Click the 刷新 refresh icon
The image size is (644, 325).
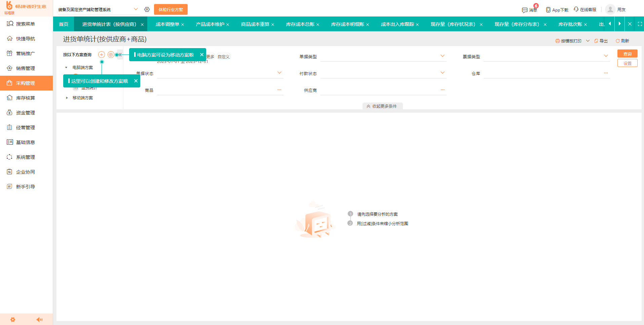(x=617, y=41)
